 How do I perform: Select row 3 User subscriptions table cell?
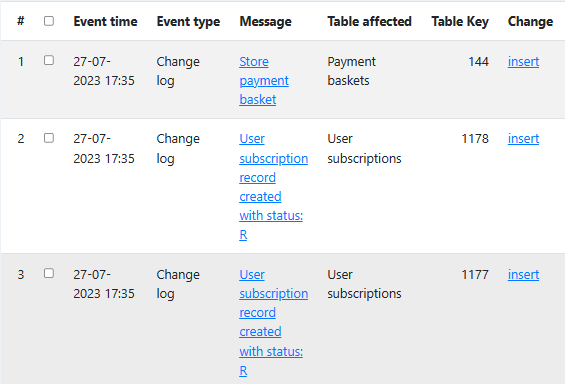coord(364,284)
